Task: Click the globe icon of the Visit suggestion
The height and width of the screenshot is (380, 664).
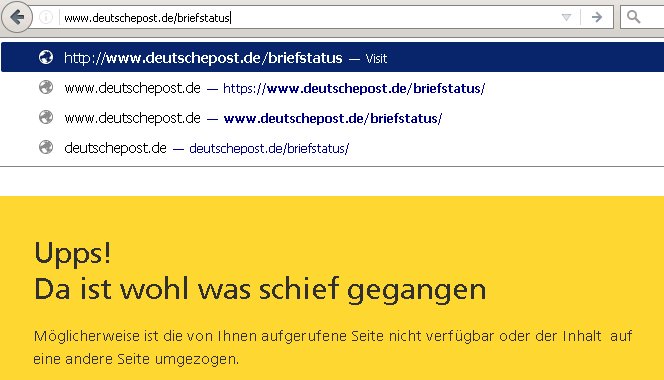Action: click(x=46, y=57)
